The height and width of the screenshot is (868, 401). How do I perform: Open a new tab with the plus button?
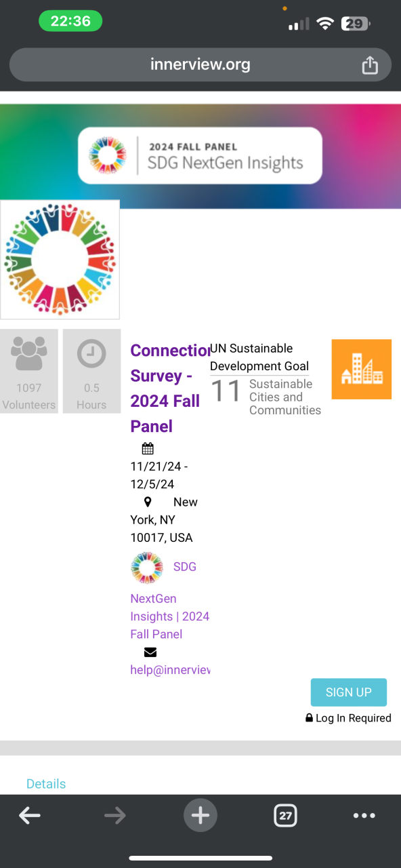click(200, 815)
